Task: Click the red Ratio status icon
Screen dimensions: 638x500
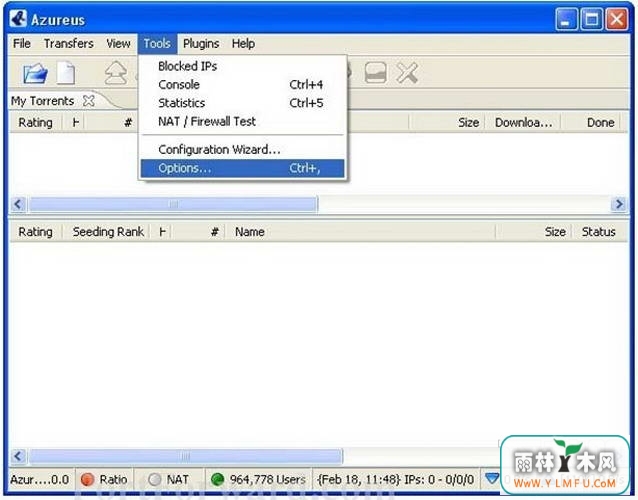Action: (87, 479)
